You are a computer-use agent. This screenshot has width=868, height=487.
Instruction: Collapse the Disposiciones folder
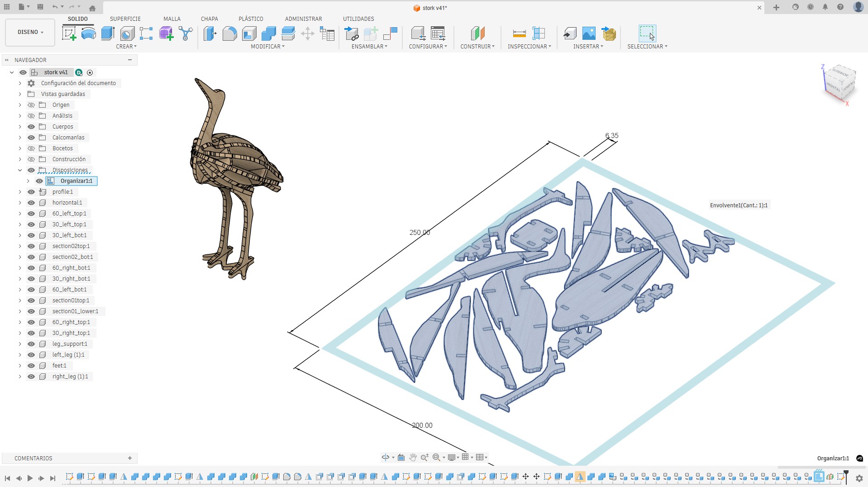(x=20, y=170)
